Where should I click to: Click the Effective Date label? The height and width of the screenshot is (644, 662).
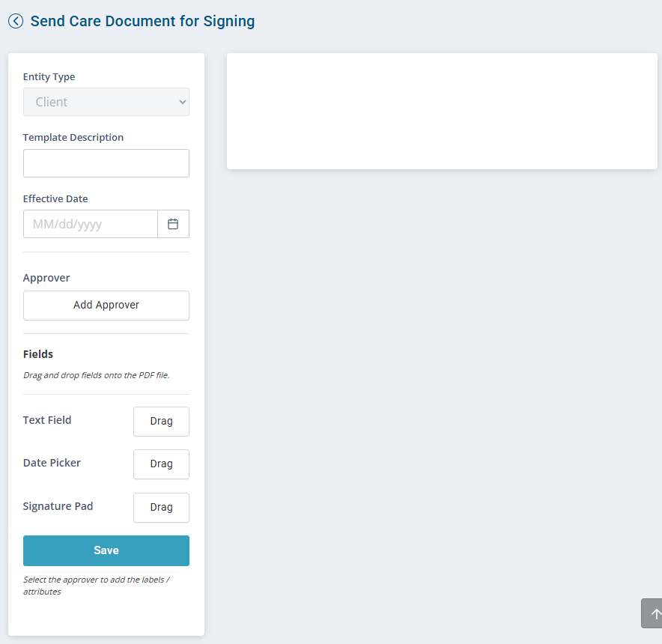pos(55,199)
